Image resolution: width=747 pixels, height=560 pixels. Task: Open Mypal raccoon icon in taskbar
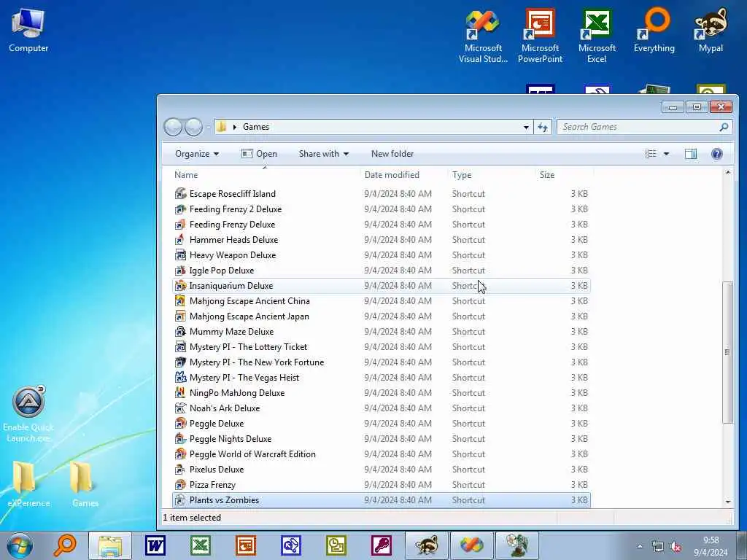click(x=426, y=545)
